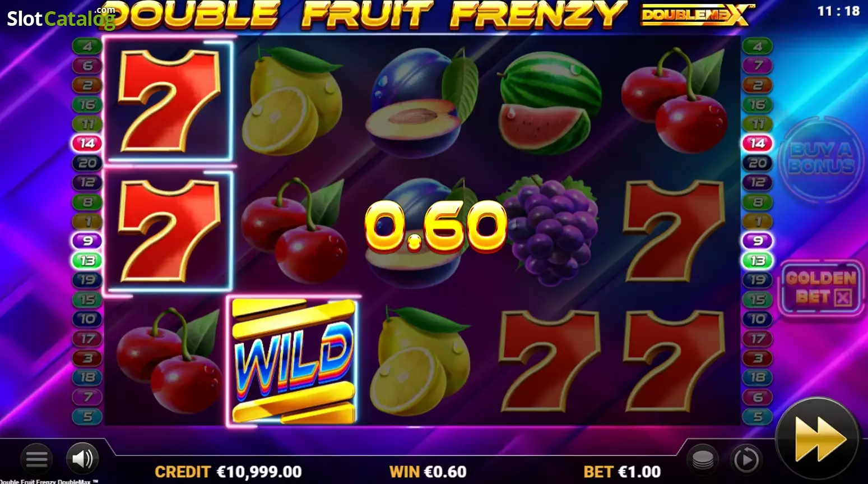
Task: Spin the reels with gold arrows button
Action: [x=818, y=439]
